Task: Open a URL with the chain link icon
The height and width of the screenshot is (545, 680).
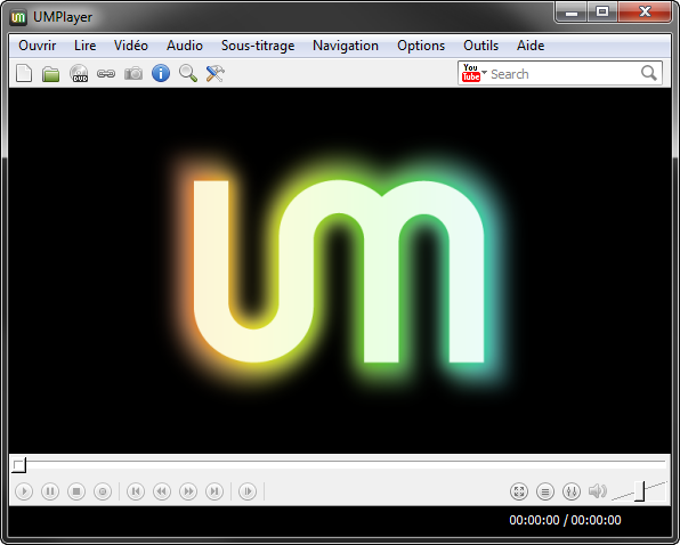Action: point(106,74)
